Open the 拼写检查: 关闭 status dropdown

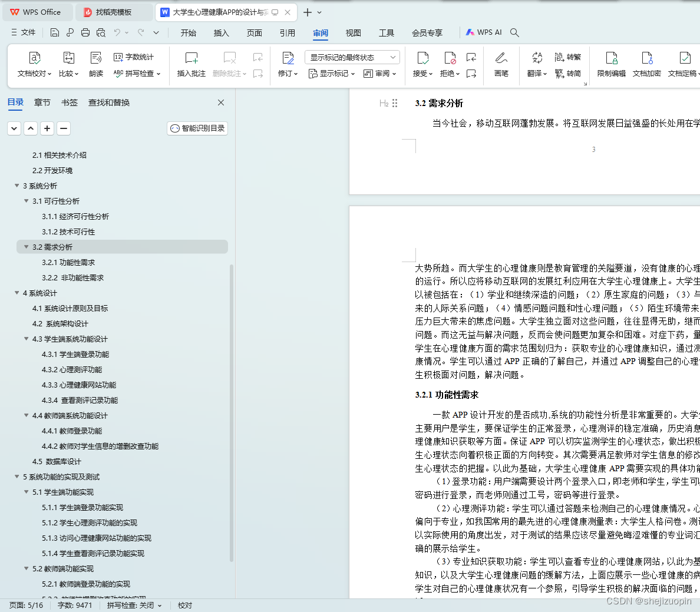134,606
